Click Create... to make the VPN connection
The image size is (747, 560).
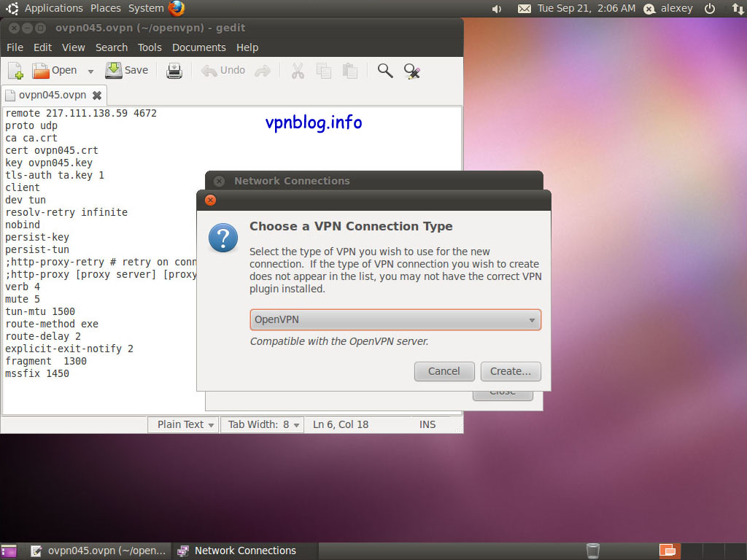click(x=511, y=371)
